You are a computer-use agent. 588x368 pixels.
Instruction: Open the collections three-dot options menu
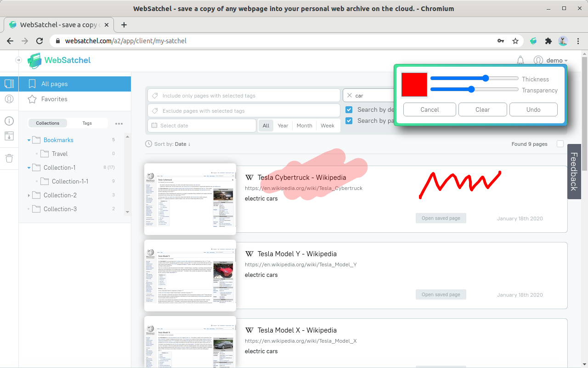point(119,123)
